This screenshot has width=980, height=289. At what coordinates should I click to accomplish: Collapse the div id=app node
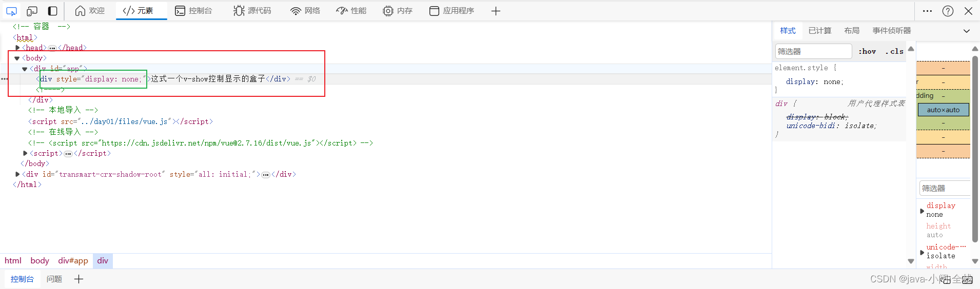[x=25, y=69]
